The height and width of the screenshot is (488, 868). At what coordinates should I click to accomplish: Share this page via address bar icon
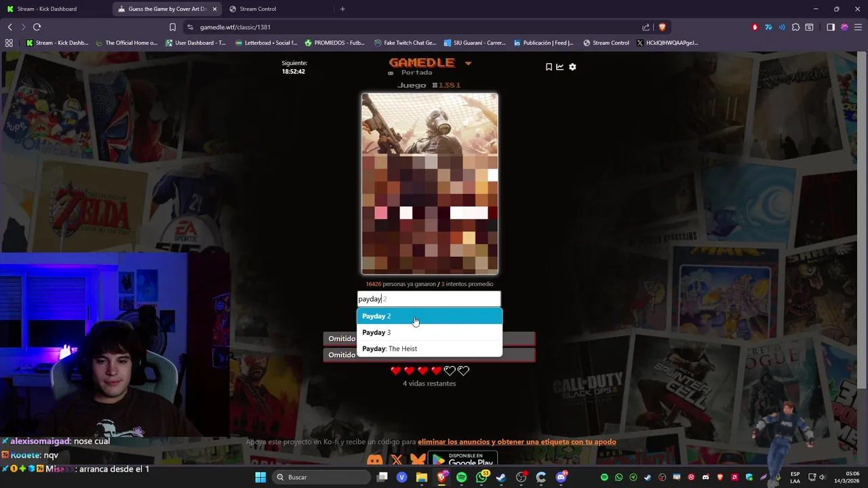(646, 27)
